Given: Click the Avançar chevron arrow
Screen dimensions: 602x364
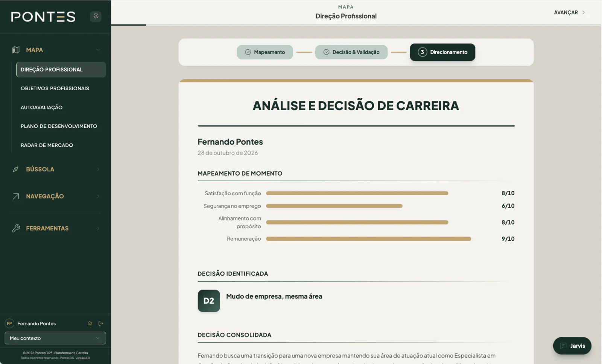Looking at the screenshot, I should 584,12.
